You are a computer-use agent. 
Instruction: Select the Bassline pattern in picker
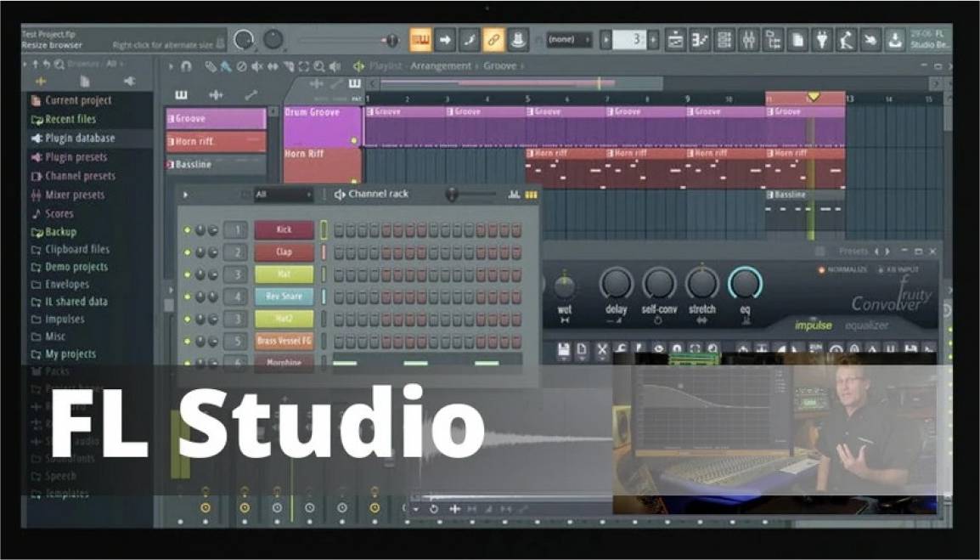(x=217, y=165)
